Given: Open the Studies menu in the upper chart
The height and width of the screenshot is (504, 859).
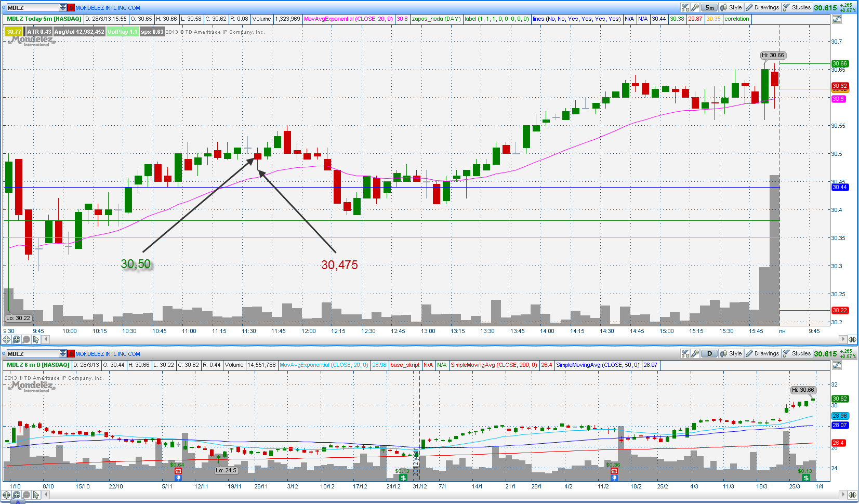Looking at the screenshot, I should (x=797, y=7).
